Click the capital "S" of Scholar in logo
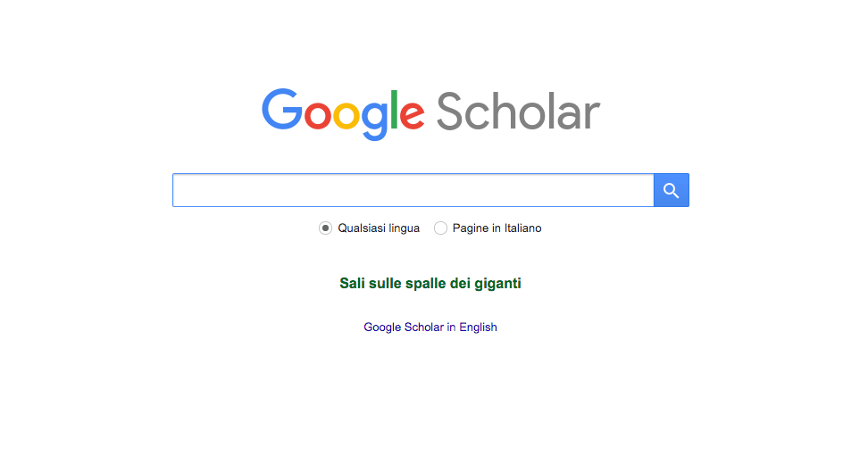The image size is (868, 456). (451, 112)
